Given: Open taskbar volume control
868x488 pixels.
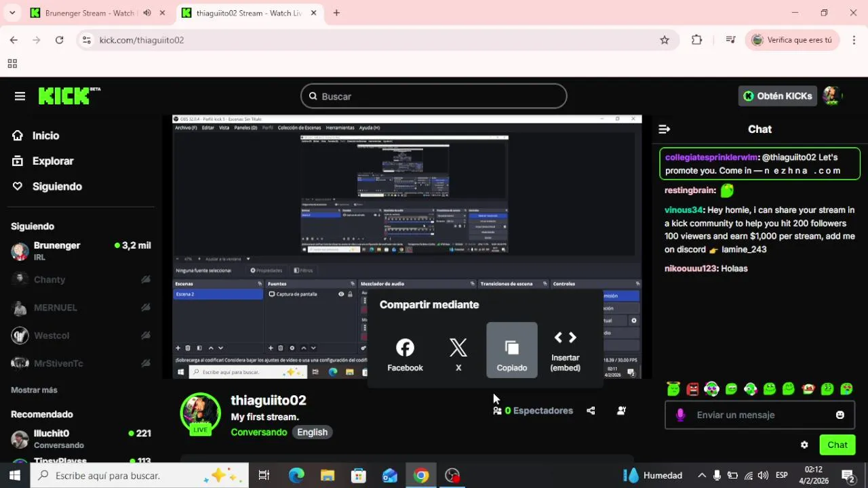Looking at the screenshot, I should [763, 475].
